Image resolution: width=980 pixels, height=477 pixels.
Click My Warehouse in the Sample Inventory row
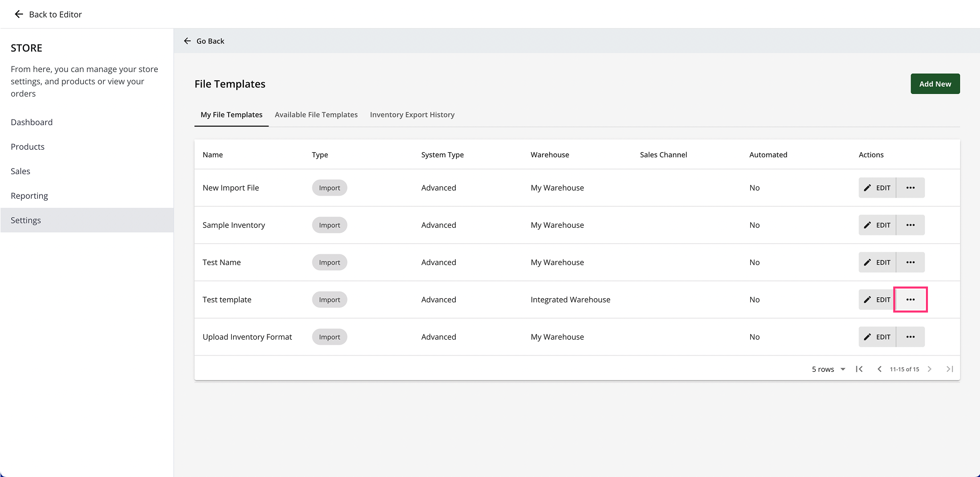click(x=557, y=225)
